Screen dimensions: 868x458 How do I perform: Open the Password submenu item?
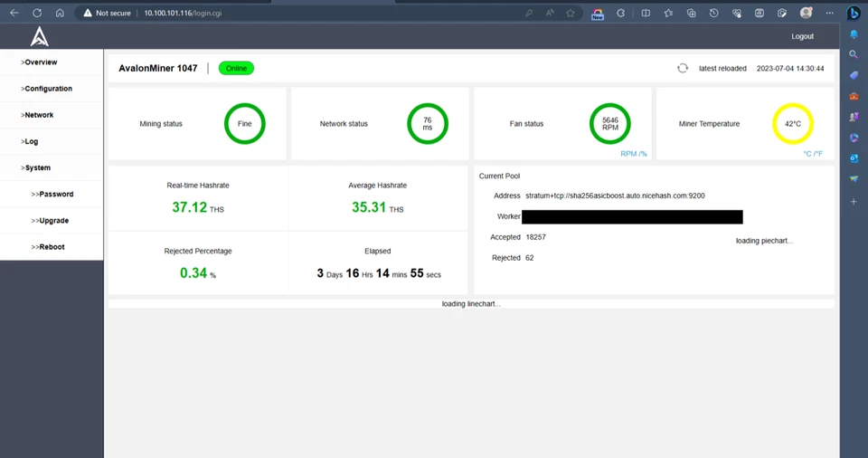click(52, 194)
